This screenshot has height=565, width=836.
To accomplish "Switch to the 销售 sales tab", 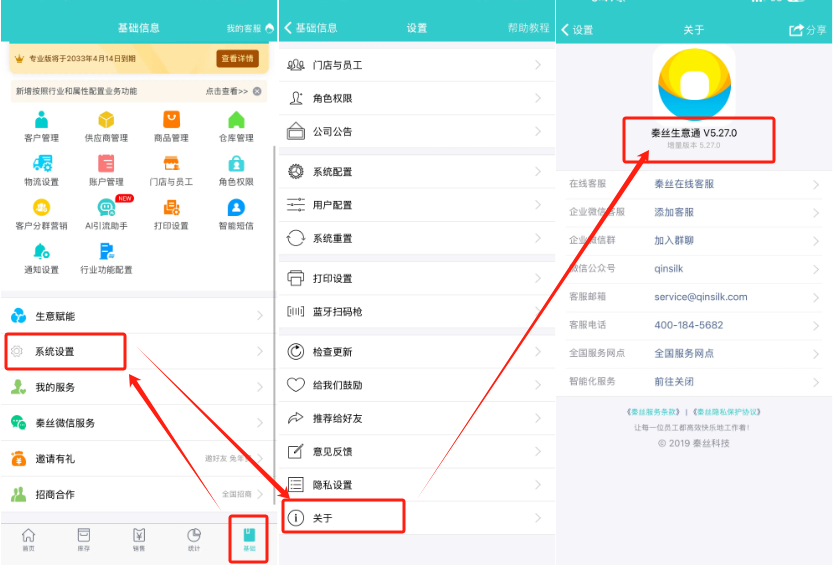I will coord(139,539).
